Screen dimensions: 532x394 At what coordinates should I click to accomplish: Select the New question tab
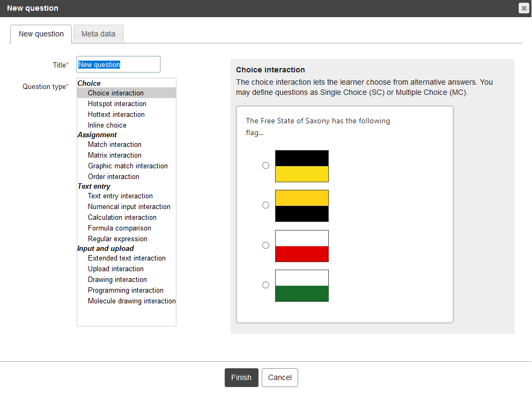41,34
